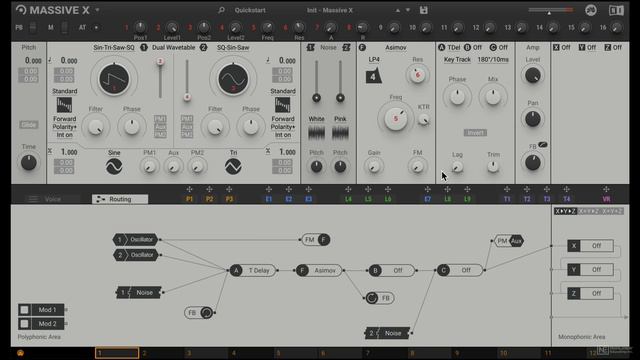Click the drag handle icon above E7

[x=427, y=189]
